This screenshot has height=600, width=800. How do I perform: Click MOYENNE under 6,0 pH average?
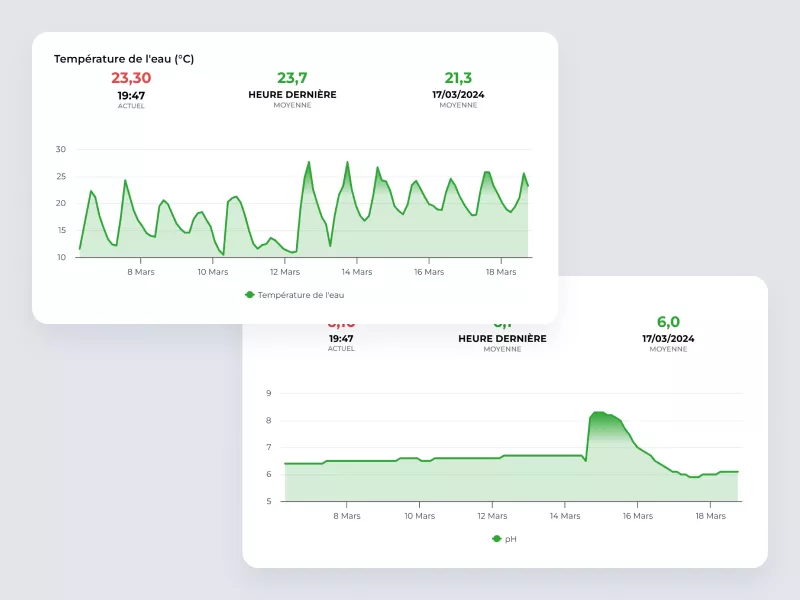pyautogui.click(x=668, y=349)
